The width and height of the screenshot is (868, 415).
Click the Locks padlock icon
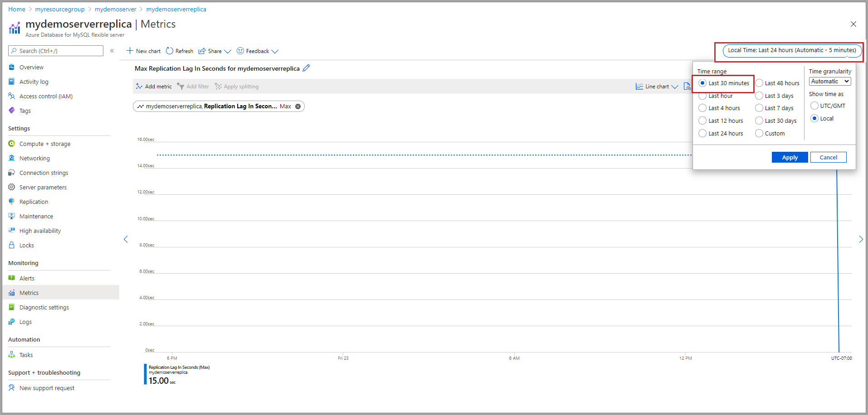click(x=12, y=245)
